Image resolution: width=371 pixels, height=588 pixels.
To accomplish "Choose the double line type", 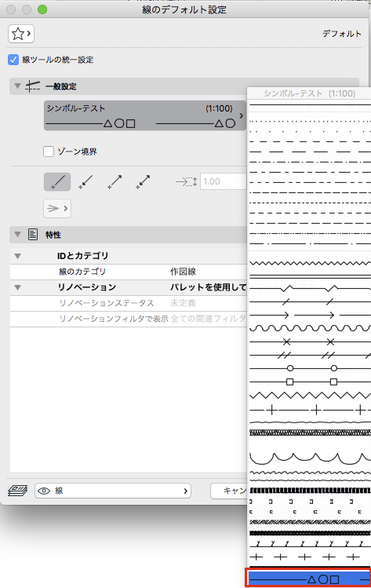I will (310, 276).
